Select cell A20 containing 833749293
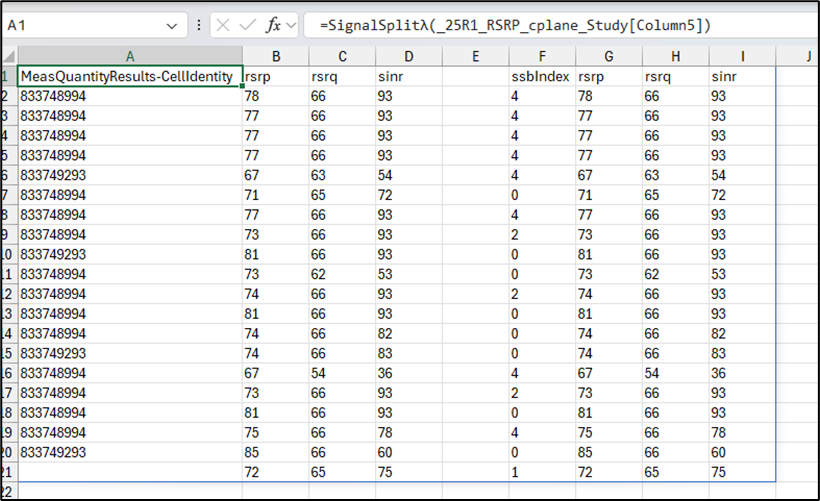Viewport: 820px width, 501px height. point(130,452)
